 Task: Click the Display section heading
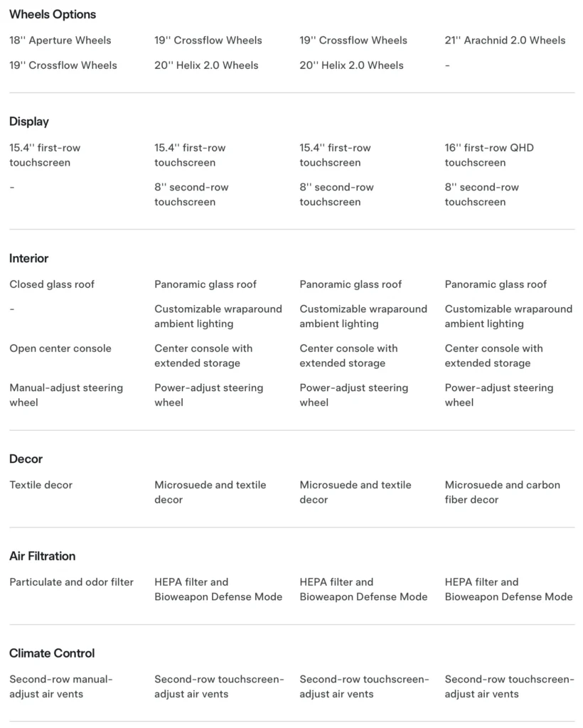tap(29, 122)
